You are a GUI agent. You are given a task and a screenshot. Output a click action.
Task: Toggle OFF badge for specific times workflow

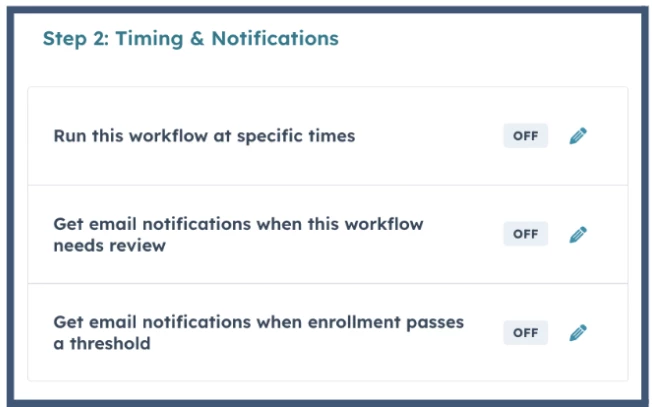point(525,136)
